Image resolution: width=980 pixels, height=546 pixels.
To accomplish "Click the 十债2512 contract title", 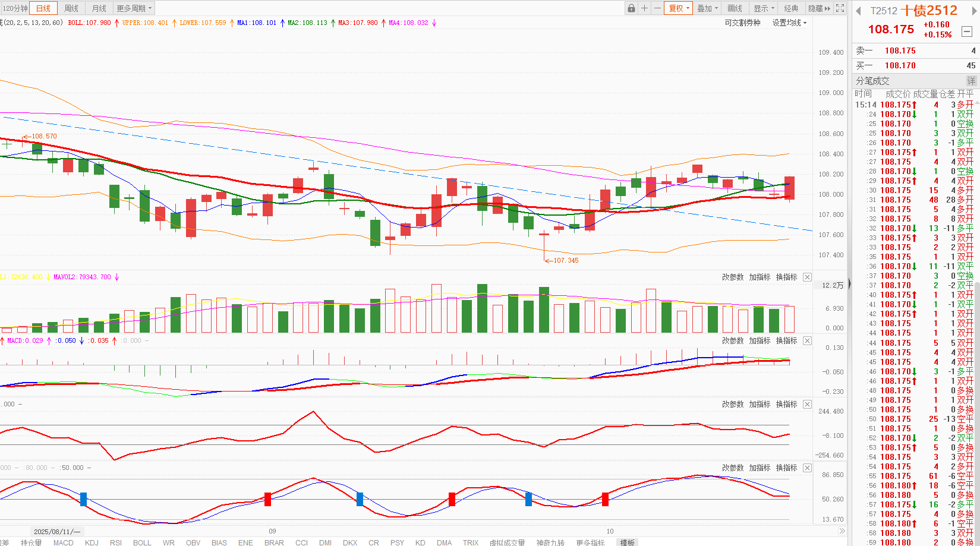I will (929, 11).
